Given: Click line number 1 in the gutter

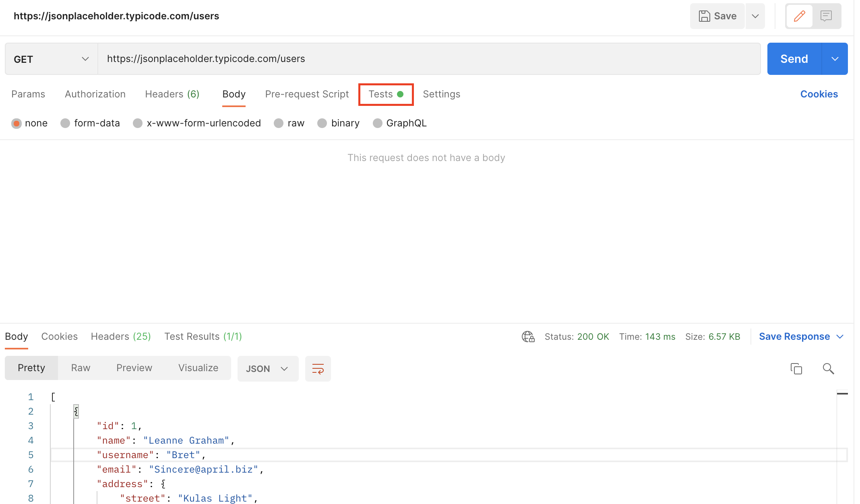Looking at the screenshot, I should coord(31,397).
